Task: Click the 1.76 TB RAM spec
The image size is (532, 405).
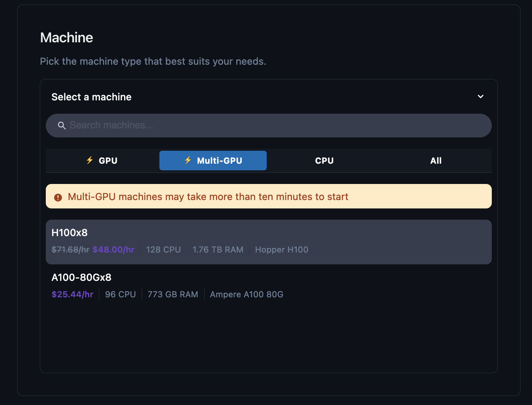Action: [x=218, y=249]
